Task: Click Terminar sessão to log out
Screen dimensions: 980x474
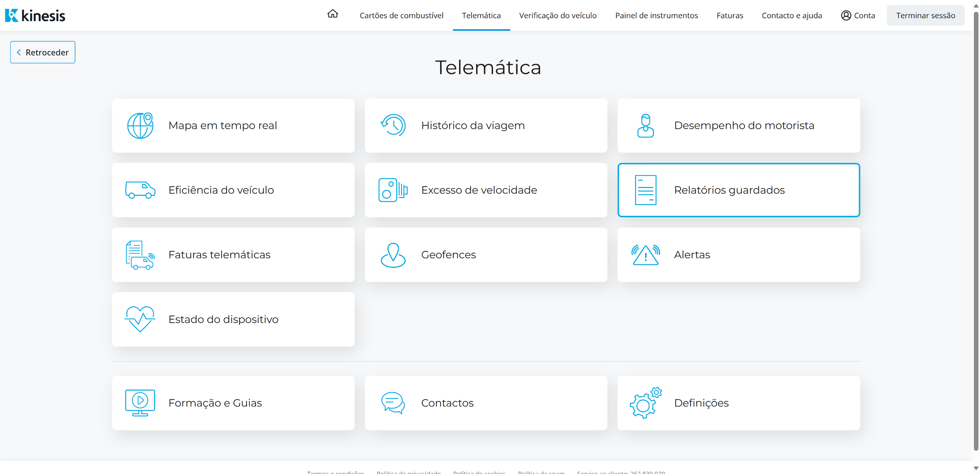Action: point(925,15)
